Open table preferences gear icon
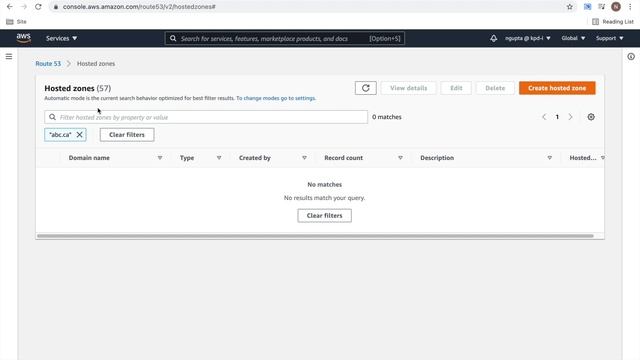 (591, 117)
